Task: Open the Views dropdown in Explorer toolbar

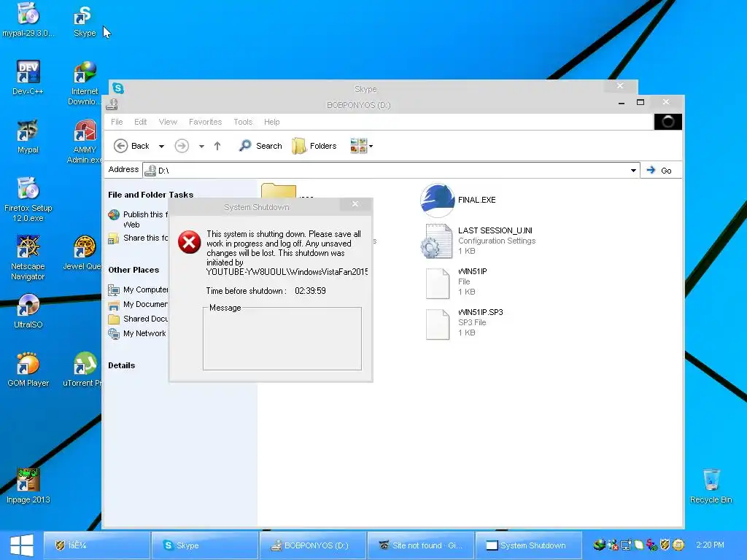Action: (x=362, y=146)
